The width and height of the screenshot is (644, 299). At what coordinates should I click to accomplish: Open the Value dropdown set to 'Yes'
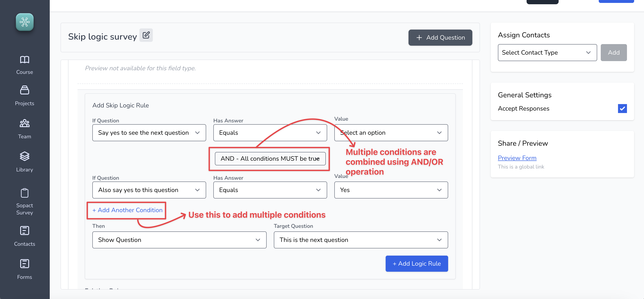click(391, 190)
